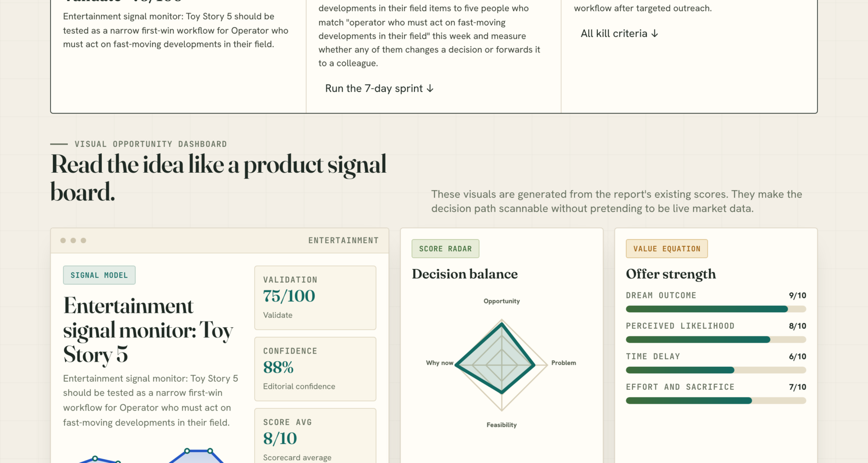The height and width of the screenshot is (463, 868).
Task: Select the SIGNAL MODEL tag
Action: coord(99,275)
